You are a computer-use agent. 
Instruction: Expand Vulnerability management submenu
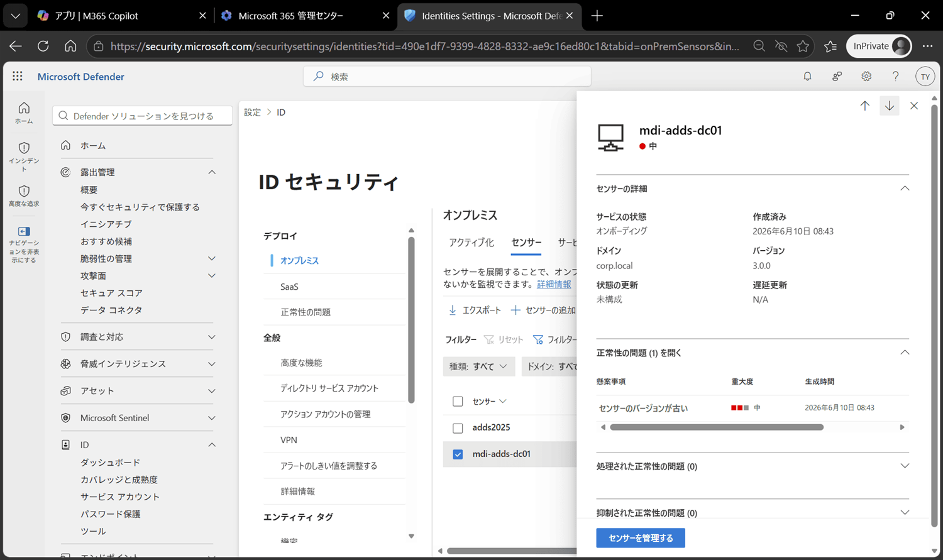[212, 258]
